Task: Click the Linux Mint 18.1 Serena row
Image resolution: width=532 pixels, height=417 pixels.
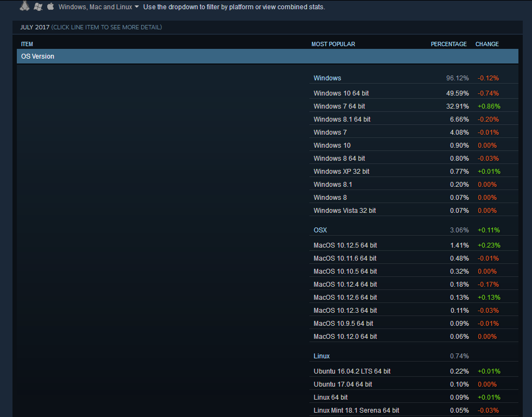Action: pos(414,410)
